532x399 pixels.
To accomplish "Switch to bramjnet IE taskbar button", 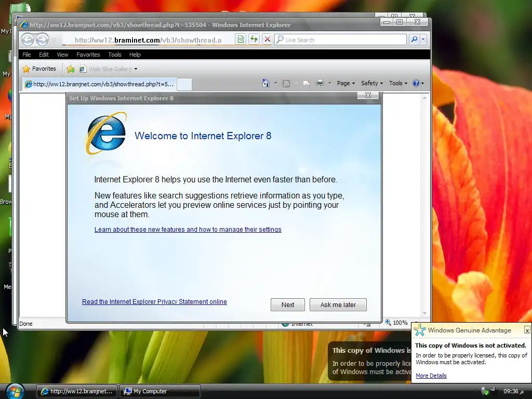I will click(77, 391).
